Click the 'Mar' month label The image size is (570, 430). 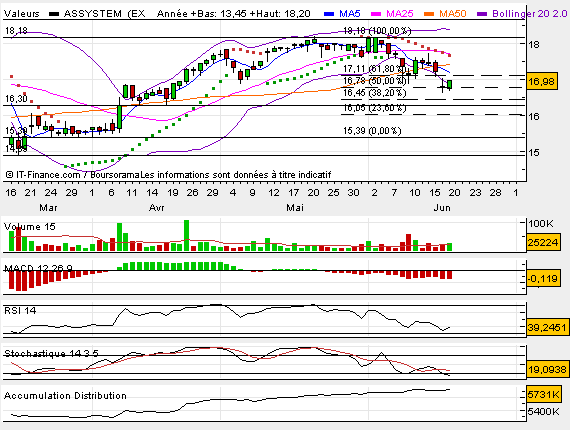pos(48,208)
